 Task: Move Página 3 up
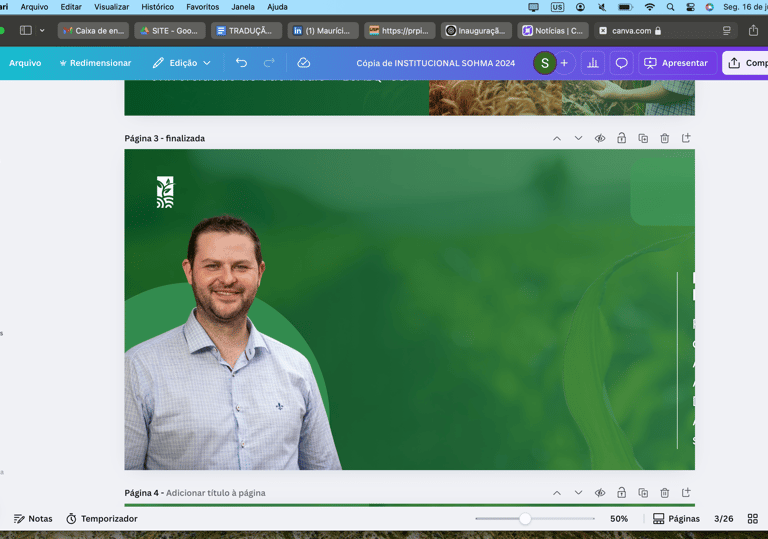point(557,138)
